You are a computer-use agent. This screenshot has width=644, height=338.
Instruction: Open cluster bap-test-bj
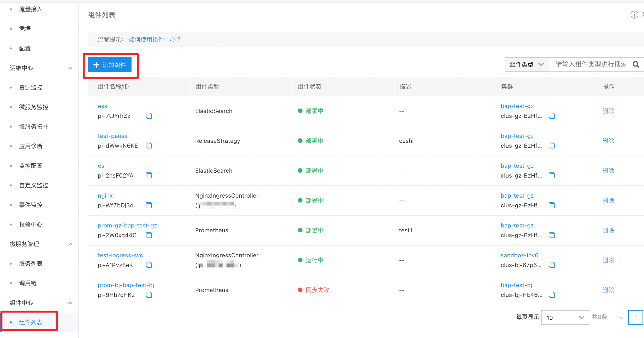[x=517, y=285]
